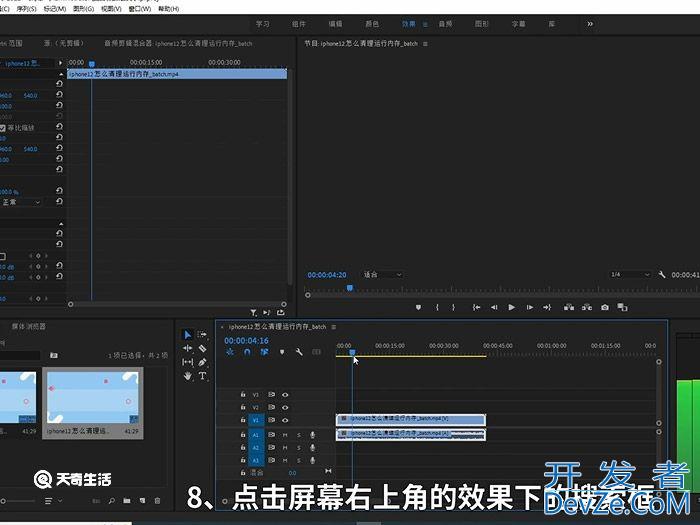The image size is (700, 525).
Task: Switch to 音频 workspace tab
Action: click(x=445, y=24)
